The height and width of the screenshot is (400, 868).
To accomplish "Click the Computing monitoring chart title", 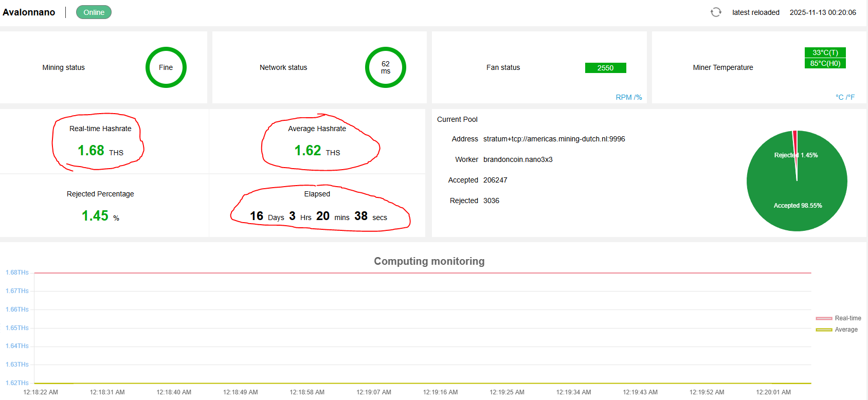I will coord(429,261).
